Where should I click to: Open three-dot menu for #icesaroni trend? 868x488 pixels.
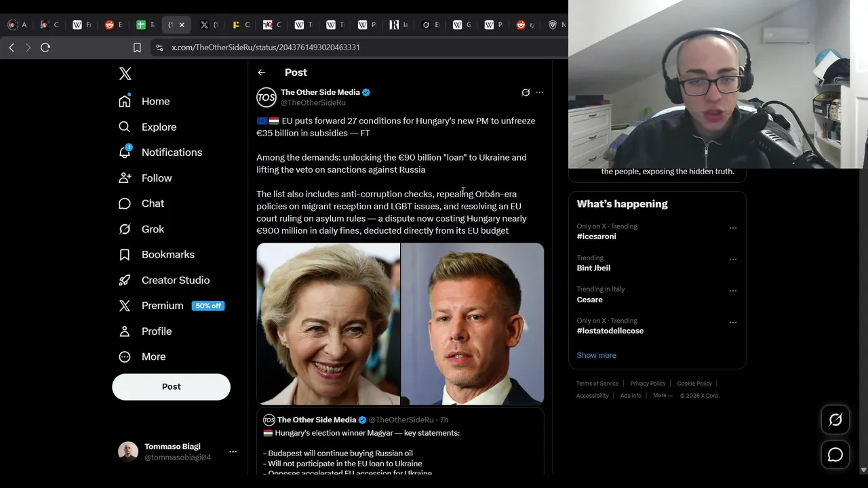click(733, 228)
